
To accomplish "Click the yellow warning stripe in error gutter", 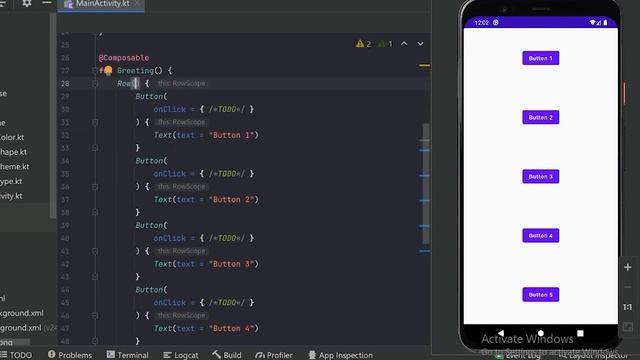I will click(x=424, y=65).
